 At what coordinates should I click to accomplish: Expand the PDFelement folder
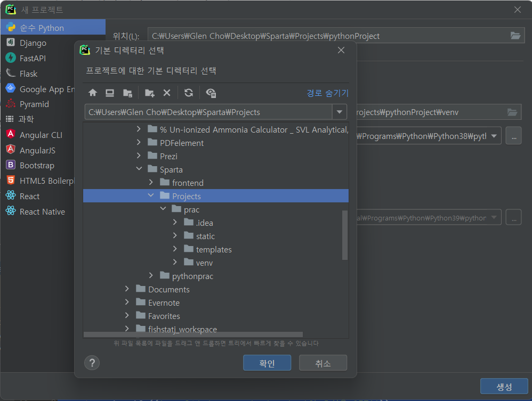point(139,142)
